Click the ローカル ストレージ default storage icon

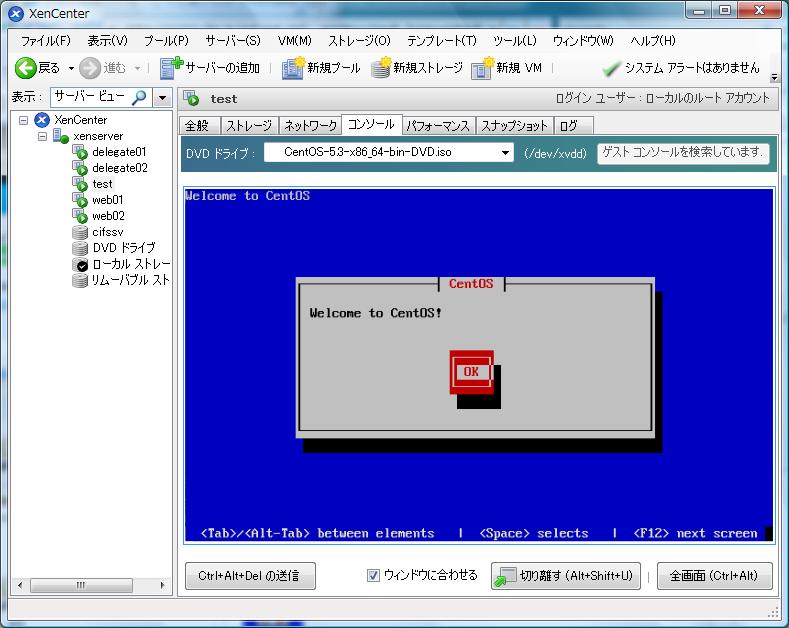coord(80,264)
